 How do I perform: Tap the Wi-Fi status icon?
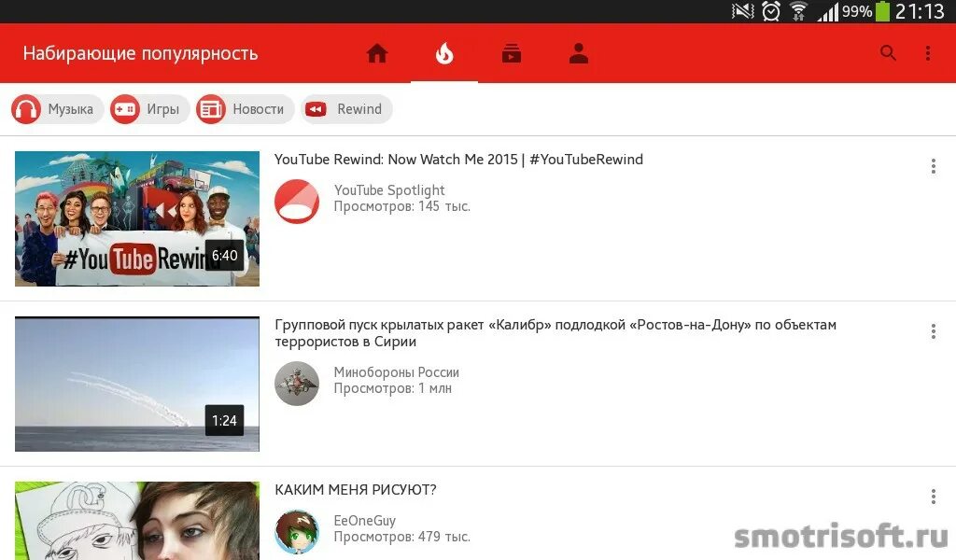click(x=799, y=11)
